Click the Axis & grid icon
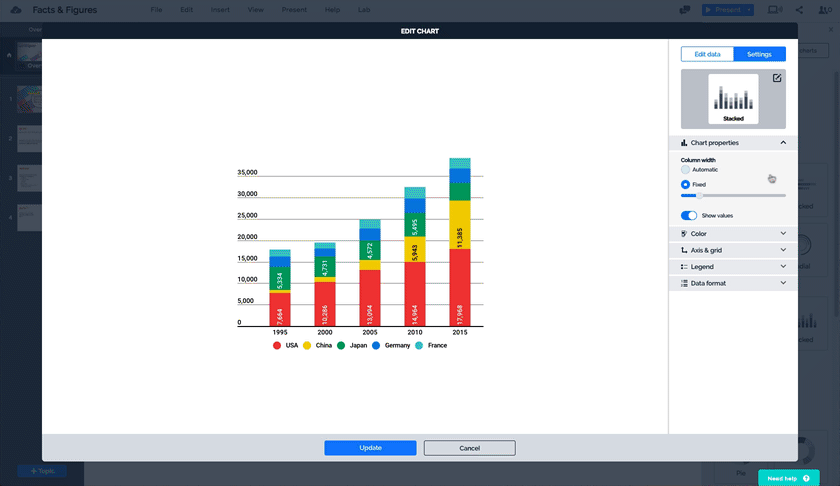This screenshot has width=840, height=486. tap(684, 250)
